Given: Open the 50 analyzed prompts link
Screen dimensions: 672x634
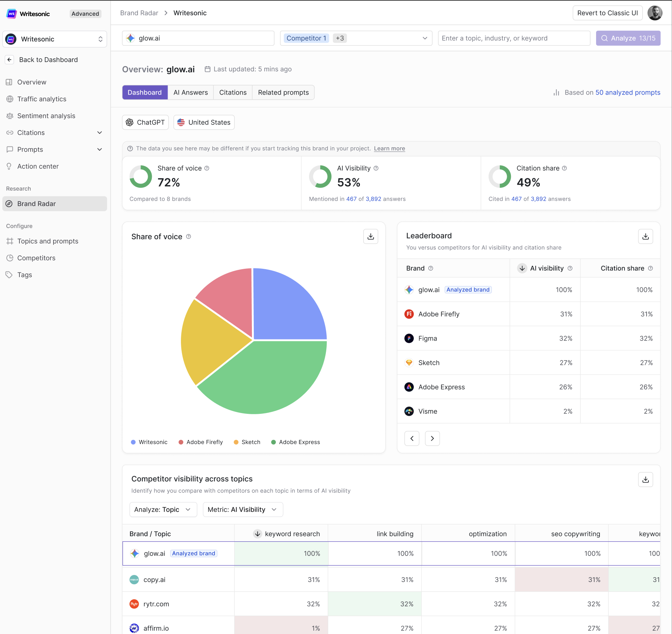Looking at the screenshot, I should coord(628,92).
